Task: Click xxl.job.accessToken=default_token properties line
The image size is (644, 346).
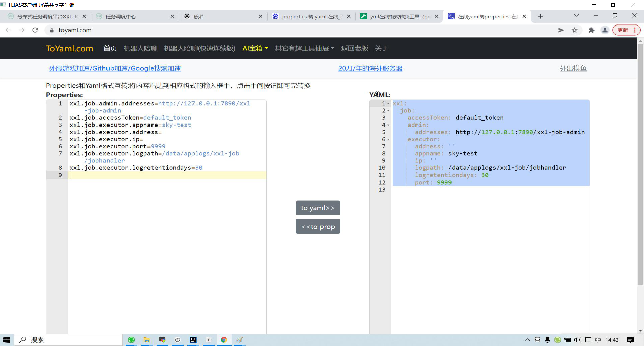Action: (130, 118)
